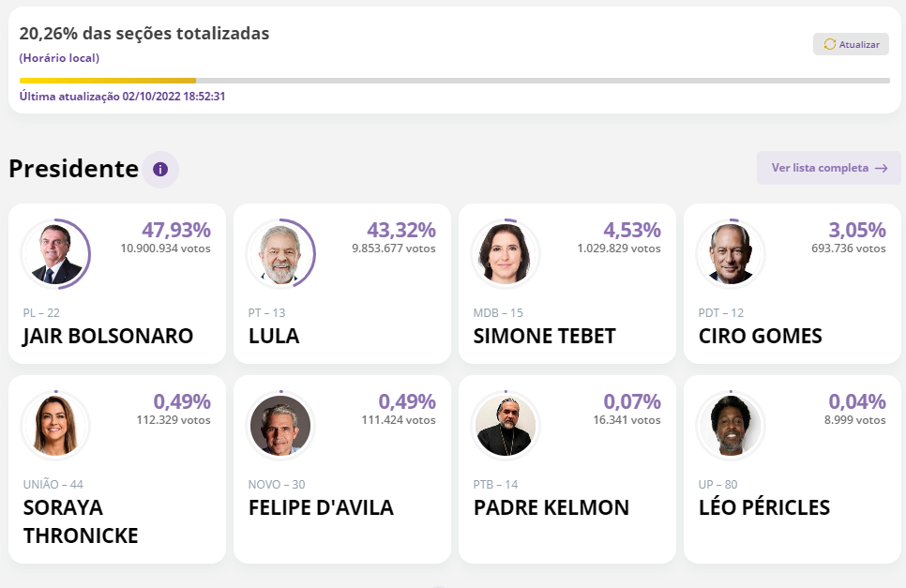Click the SIMONE TEBET name text
This screenshot has height=588, width=906.
(x=544, y=336)
